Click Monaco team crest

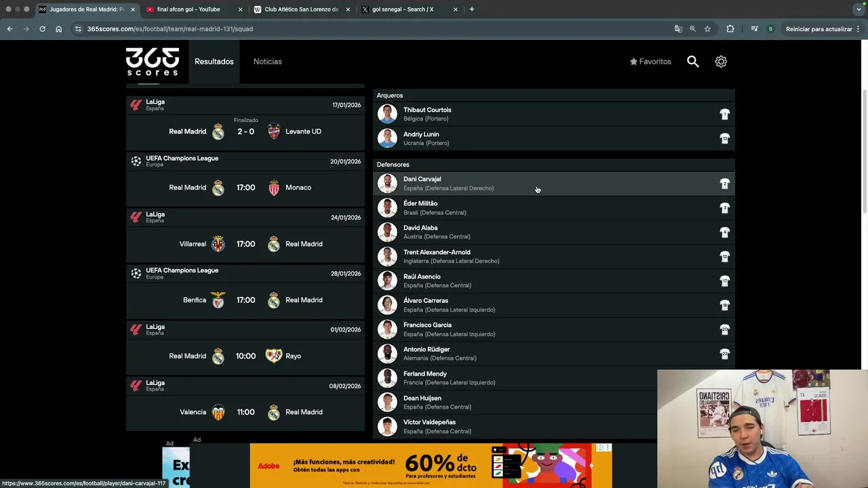click(273, 188)
